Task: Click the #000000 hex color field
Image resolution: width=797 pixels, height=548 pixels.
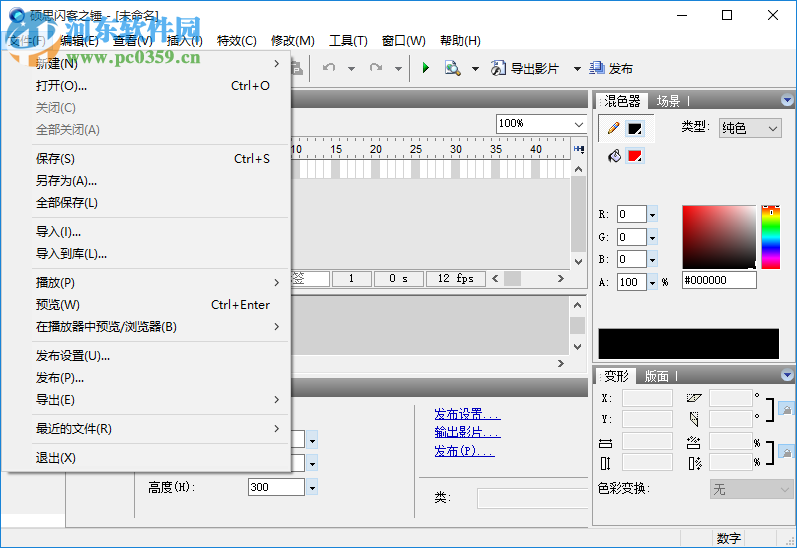Action: coord(719,280)
